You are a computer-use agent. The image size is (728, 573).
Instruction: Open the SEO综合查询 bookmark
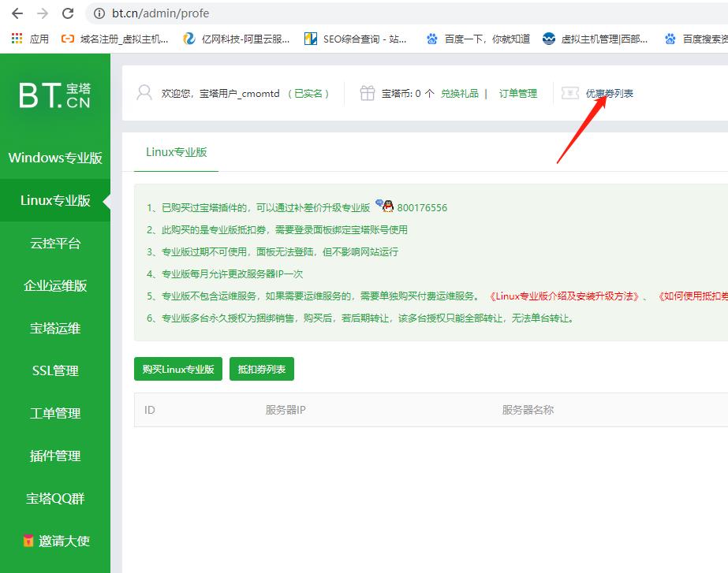pyautogui.click(x=355, y=39)
